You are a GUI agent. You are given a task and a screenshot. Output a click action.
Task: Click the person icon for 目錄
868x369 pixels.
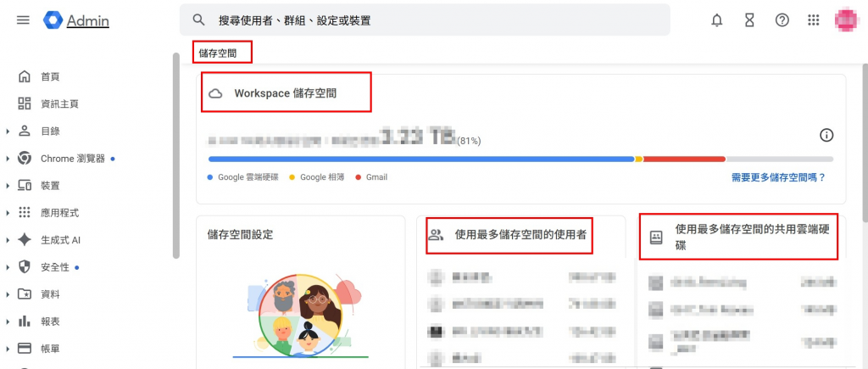point(25,131)
